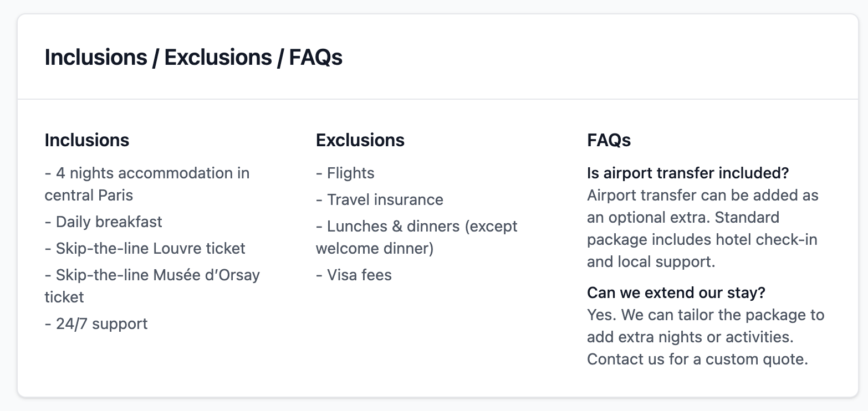The image size is (868, 411).
Task: Click the 'Is airport transfer included?' question
Action: (688, 173)
